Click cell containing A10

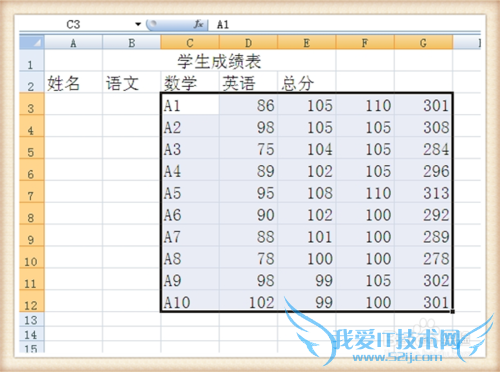(x=190, y=301)
